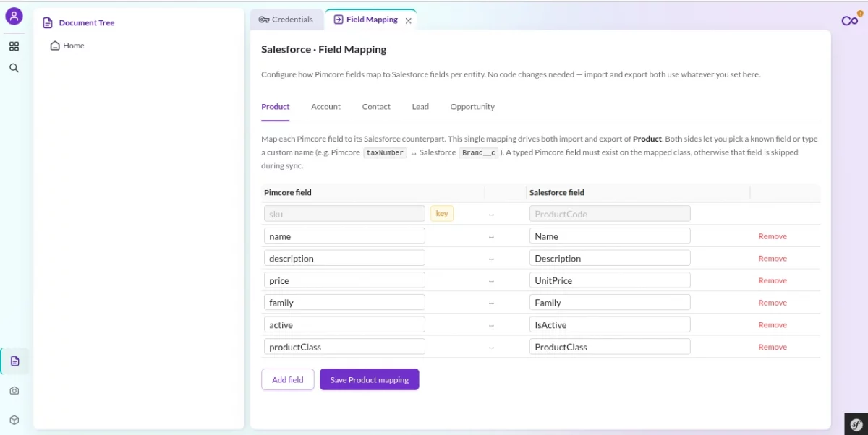868x435 pixels.
Task: Select the Assets camera icon in sidebar
Action: click(x=14, y=391)
